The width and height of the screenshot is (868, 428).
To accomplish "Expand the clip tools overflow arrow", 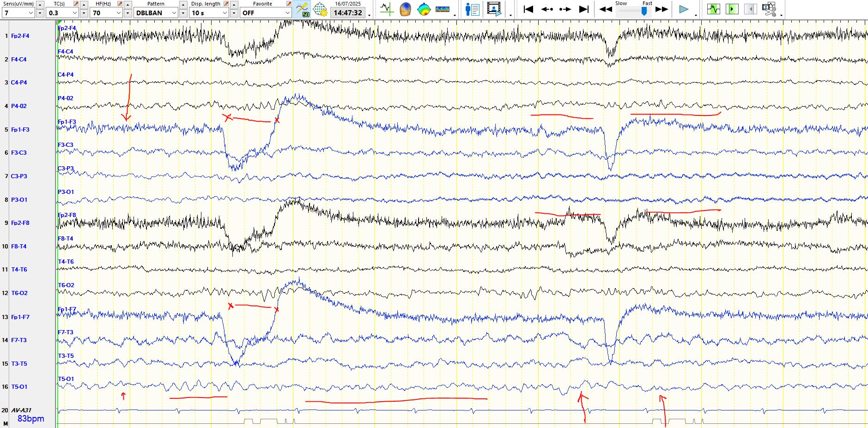I will [781, 15].
